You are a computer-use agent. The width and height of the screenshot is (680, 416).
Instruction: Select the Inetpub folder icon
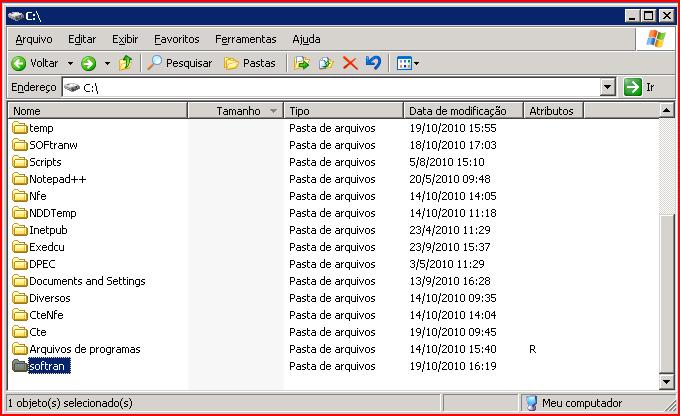pos(20,230)
